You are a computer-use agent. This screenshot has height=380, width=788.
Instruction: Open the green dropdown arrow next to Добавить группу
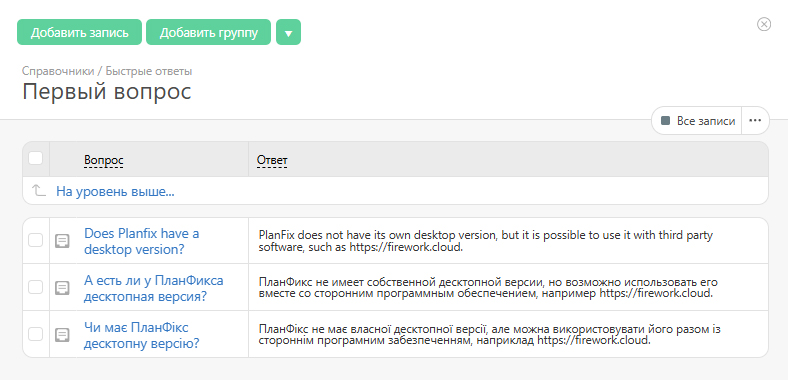[x=288, y=32]
